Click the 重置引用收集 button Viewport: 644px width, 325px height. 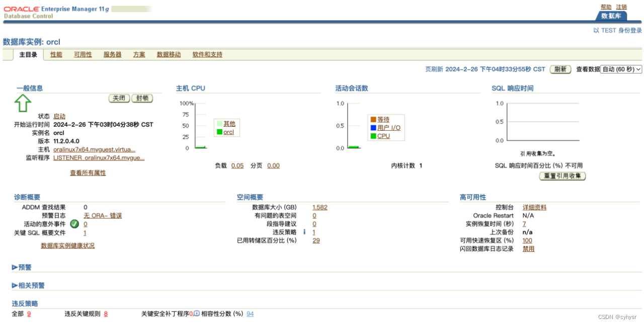tap(561, 176)
